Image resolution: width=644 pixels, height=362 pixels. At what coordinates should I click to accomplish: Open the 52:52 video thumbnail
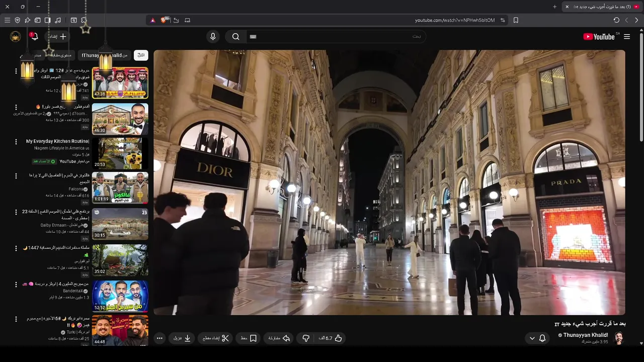tap(120, 296)
